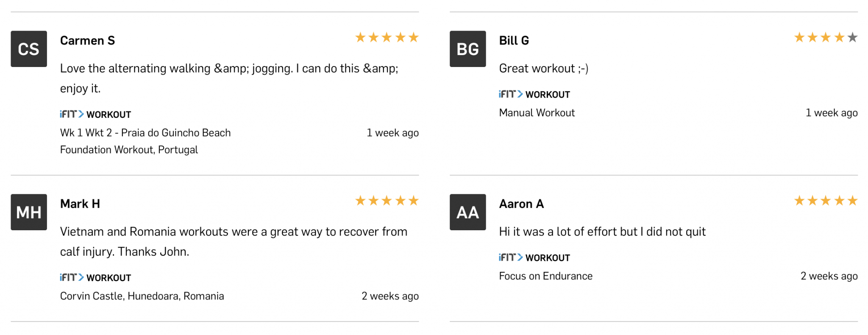
Task: Click the reviewer name Carmen S
Action: tap(87, 41)
